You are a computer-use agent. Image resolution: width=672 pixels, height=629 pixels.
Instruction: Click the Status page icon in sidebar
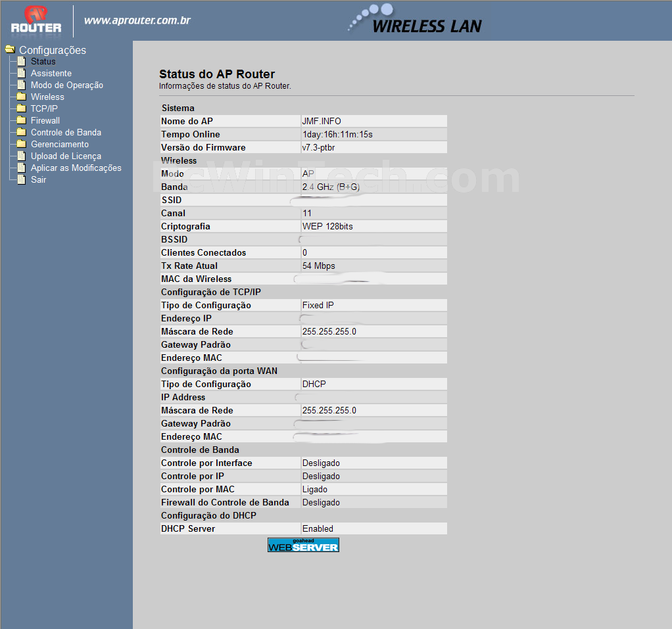click(22, 61)
